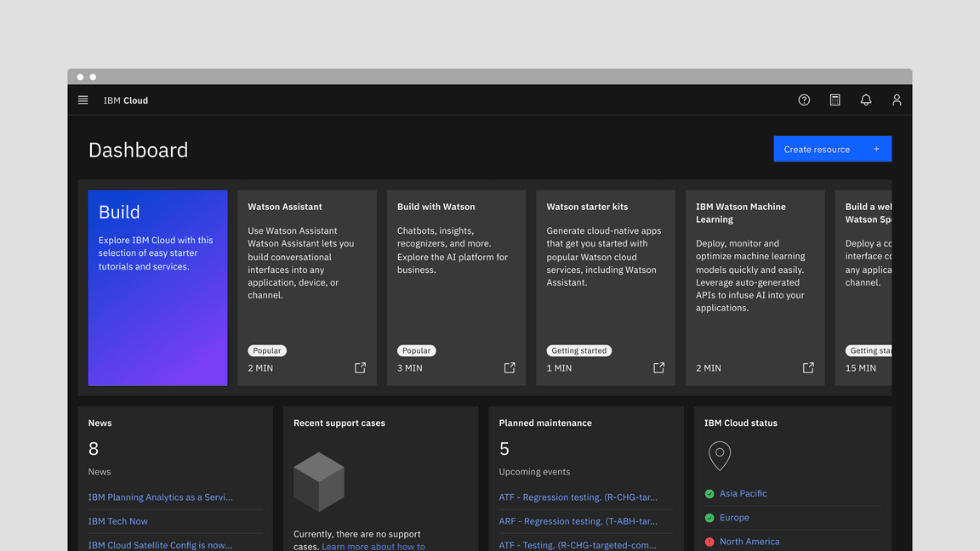Select the blue Build tile
The image size is (980, 551).
[x=157, y=288]
